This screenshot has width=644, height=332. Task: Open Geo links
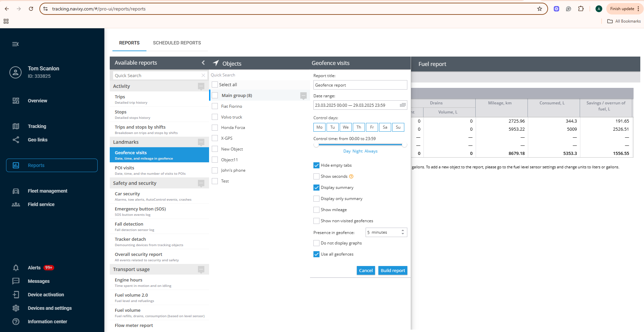(37, 140)
